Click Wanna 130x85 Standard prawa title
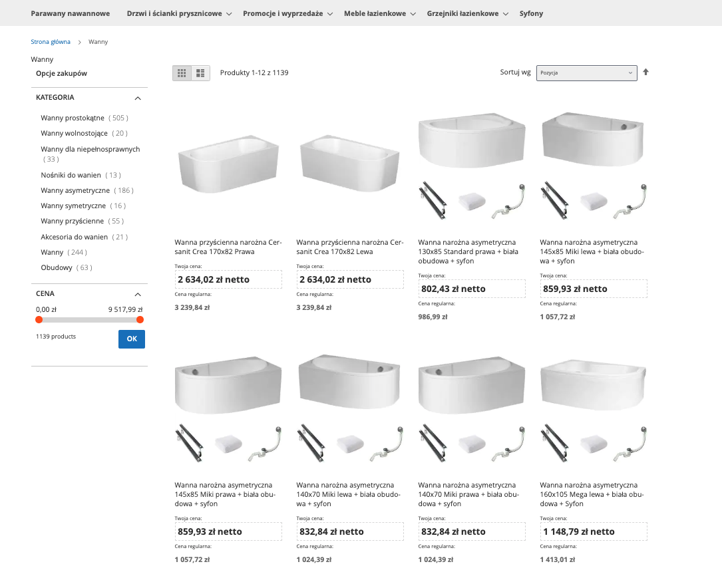 (468, 251)
